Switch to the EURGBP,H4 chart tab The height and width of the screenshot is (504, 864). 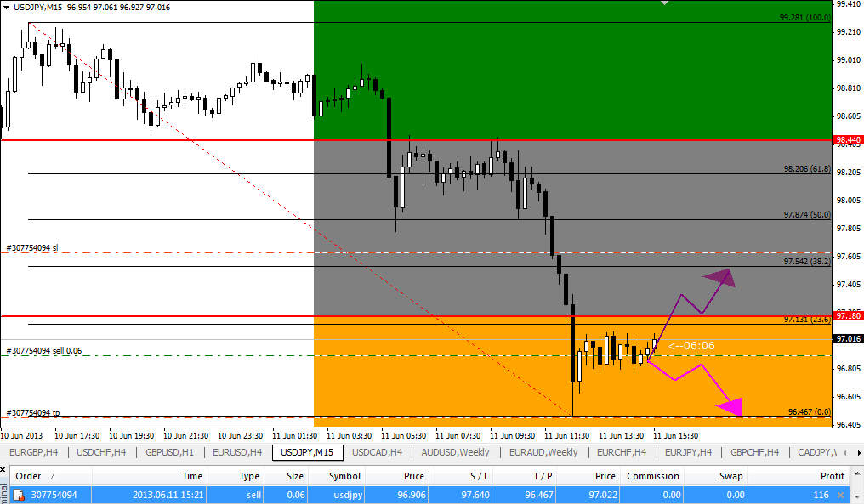pos(34,452)
